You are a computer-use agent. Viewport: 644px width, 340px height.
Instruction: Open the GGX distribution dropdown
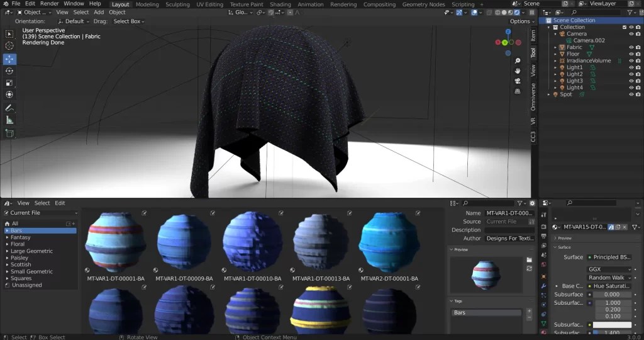pyautogui.click(x=609, y=269)
